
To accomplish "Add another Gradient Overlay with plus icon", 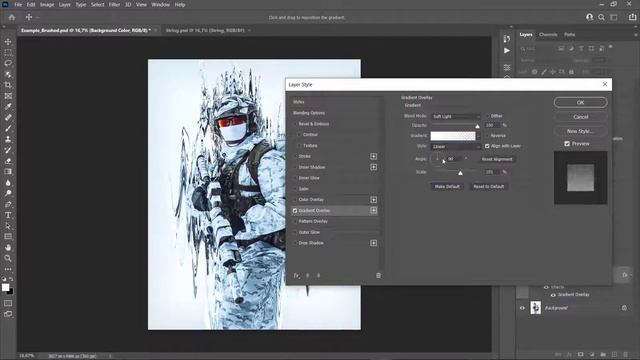I will pyautogui.click(x=373, y=210).
